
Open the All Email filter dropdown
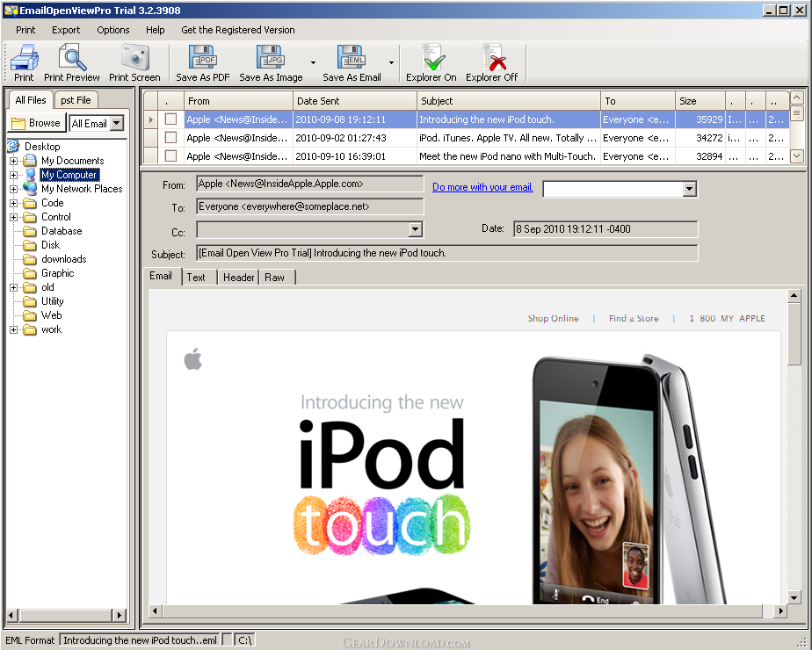(117, 123)
